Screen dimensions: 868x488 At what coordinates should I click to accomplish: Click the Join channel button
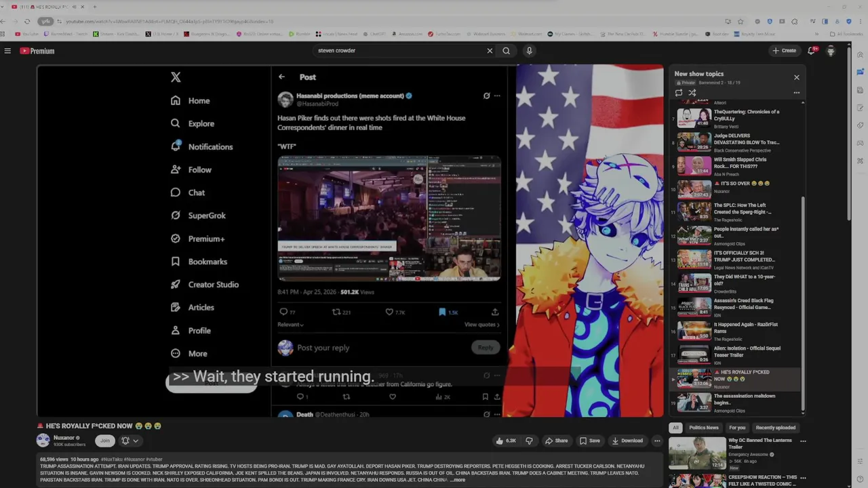[x=104, y=441]
